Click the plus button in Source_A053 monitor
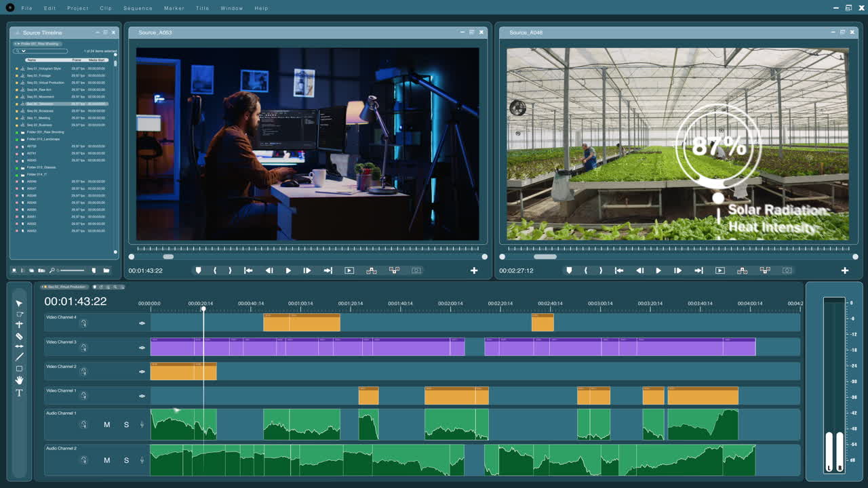Screen dimensions: 868x488 click(473, 270)
